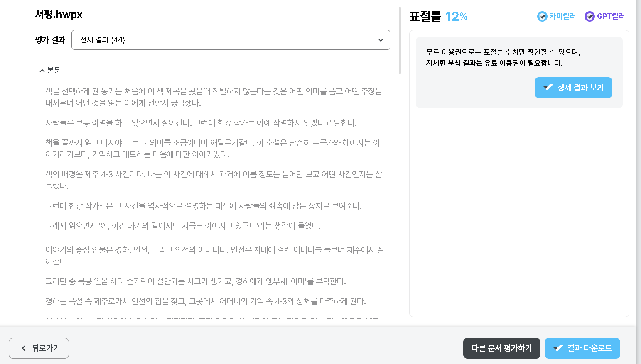Click the 서평.hwpx file title
This screenshot has width=641, height=364.
pyautogui.click(x=59, y=15)
